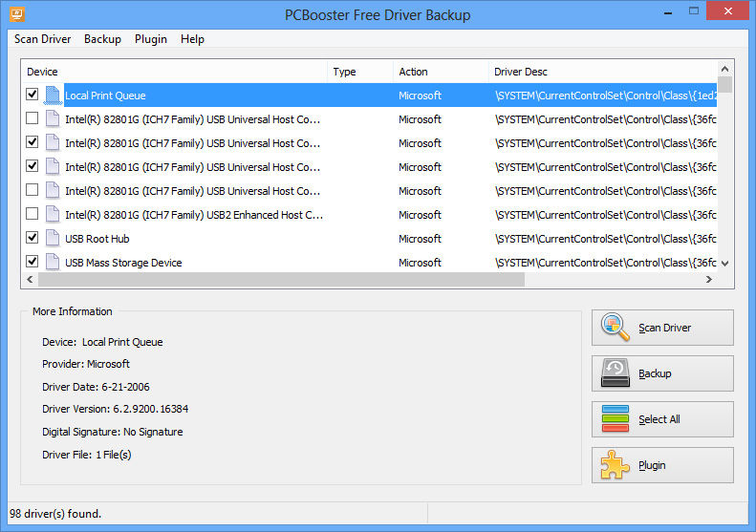Open the Plugin menu in menu bar
Viewport: 756px width, 532px height.
pyautogui.click(x=151, y=39)
